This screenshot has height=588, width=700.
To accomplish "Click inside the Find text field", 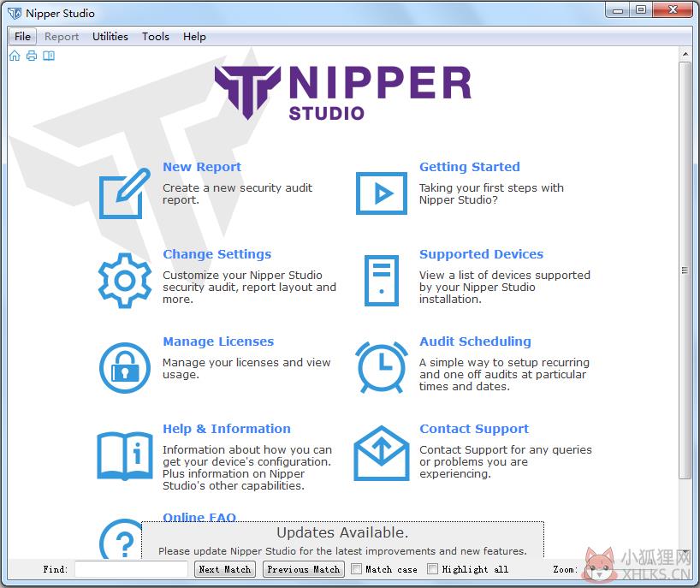I will 131,569.
